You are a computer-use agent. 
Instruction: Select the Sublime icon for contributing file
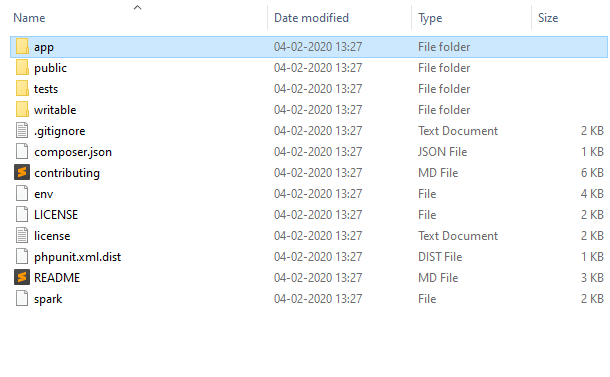[22, 172]
